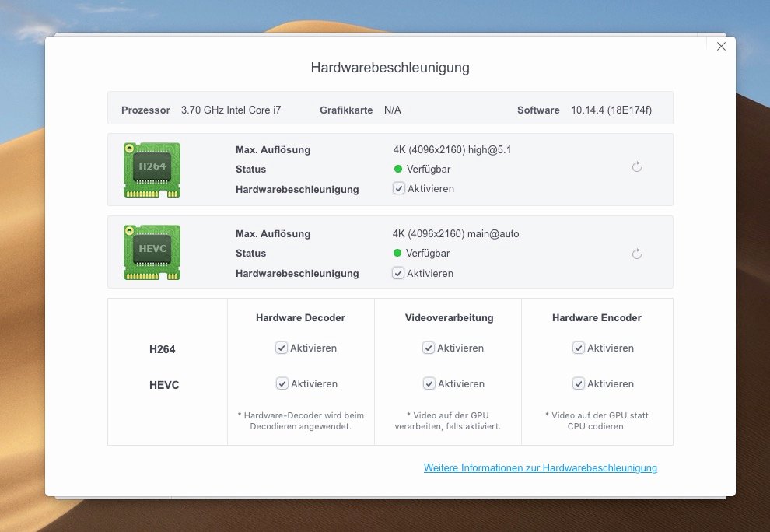Click the green HEVC chip icon

point(152,253)
